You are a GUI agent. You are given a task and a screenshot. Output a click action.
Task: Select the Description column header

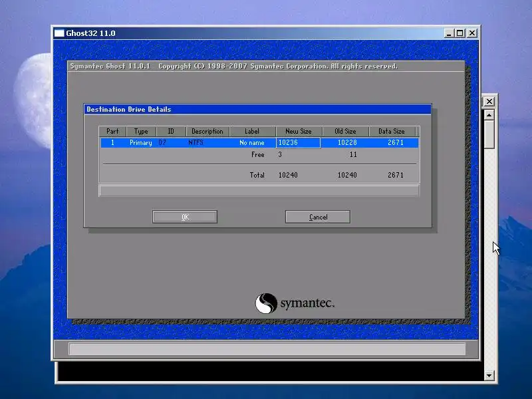tap(207, 131)
